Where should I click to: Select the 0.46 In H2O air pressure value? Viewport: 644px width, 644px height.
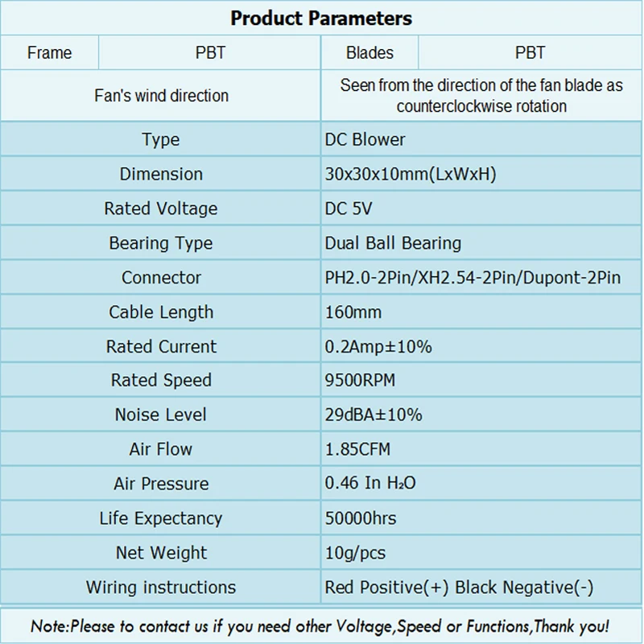click(370, 483)
